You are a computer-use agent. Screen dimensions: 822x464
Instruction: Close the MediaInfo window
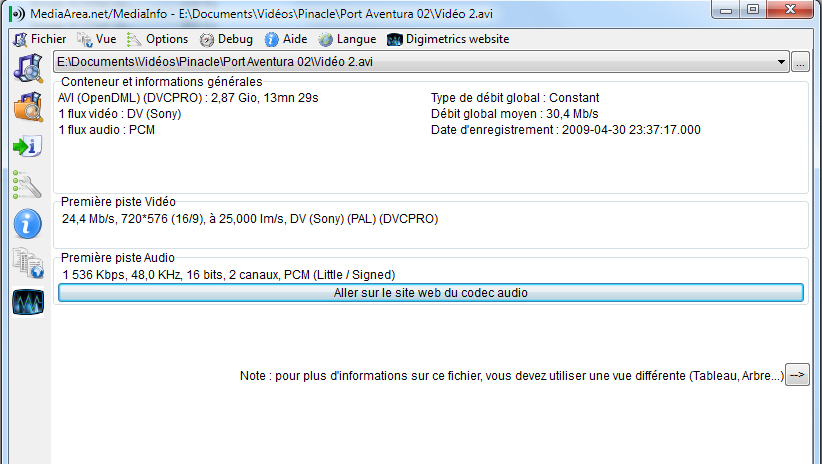point(790,9)
